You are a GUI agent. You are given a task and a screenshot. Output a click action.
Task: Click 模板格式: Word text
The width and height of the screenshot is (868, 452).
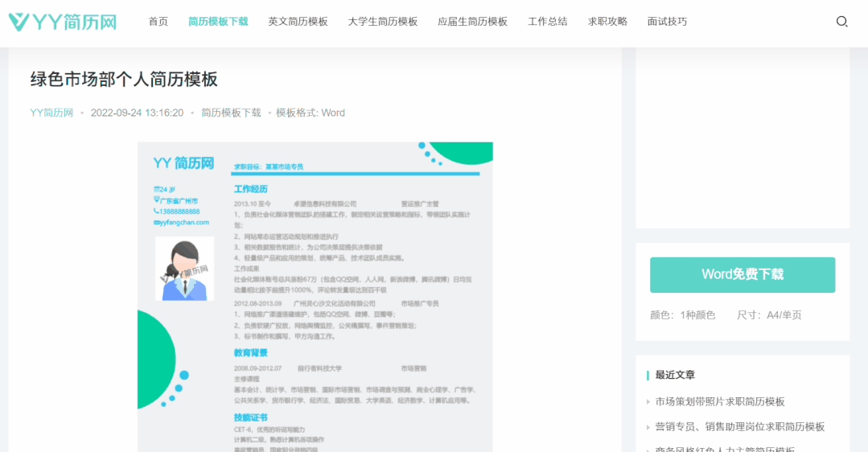pyautogui.click(x=311, y=113)
